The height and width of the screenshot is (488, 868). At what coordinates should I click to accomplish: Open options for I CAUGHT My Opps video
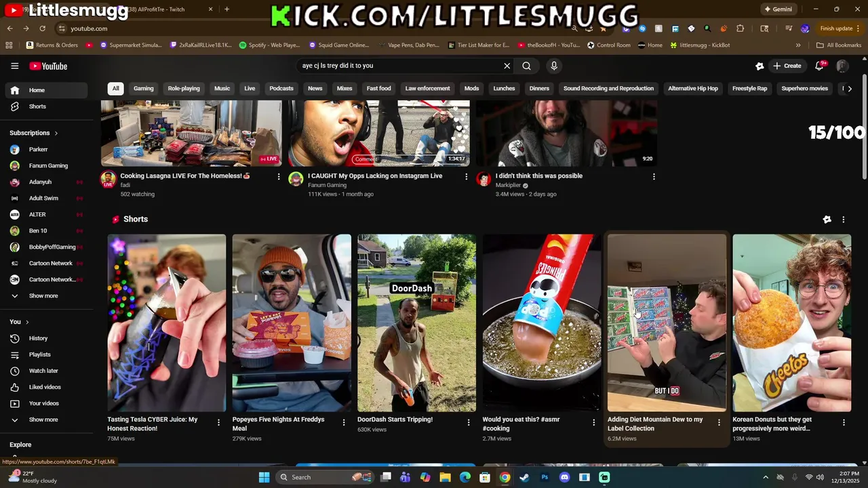point(466,176)
